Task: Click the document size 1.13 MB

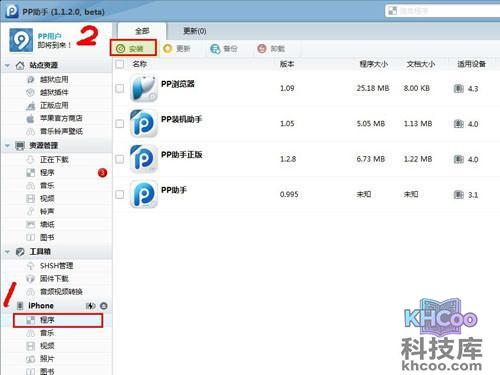Action: [418, 124]
